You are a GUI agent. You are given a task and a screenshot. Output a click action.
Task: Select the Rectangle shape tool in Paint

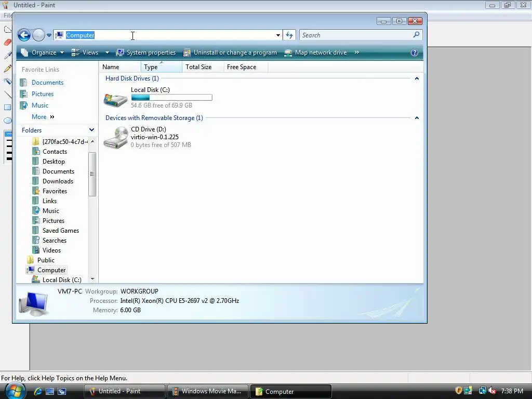coord(7,107)
